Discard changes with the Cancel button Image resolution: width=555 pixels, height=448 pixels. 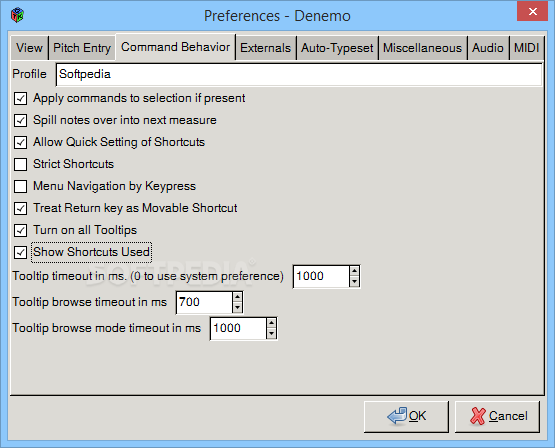(497, 417)
